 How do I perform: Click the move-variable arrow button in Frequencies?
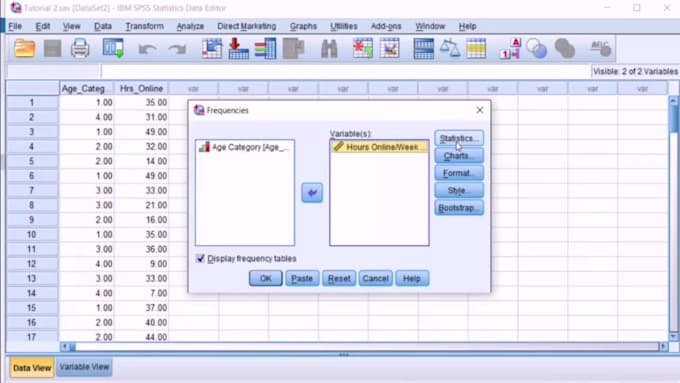click(x=312, y=193)
